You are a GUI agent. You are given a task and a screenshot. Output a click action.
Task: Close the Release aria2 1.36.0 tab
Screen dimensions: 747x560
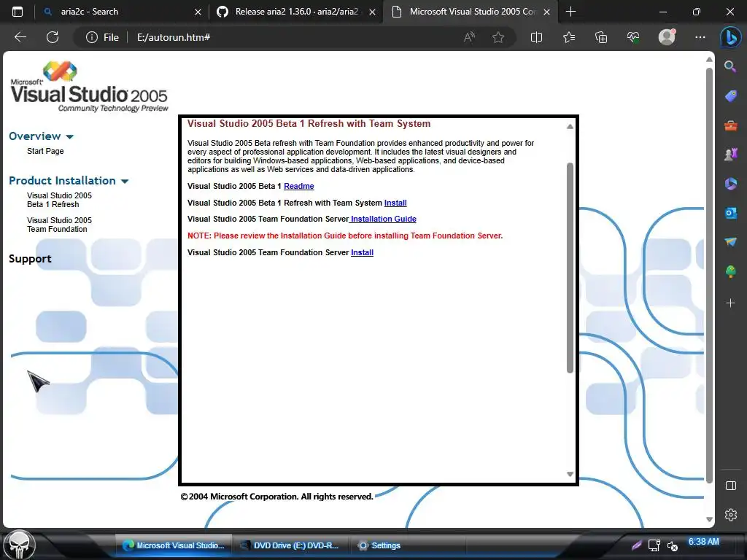coord(373,12)
